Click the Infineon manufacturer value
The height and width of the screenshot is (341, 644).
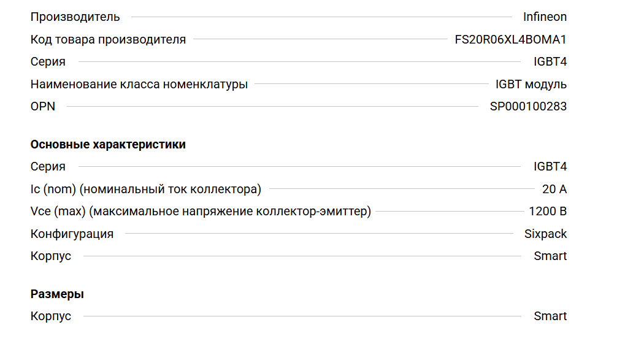[545, 17]
